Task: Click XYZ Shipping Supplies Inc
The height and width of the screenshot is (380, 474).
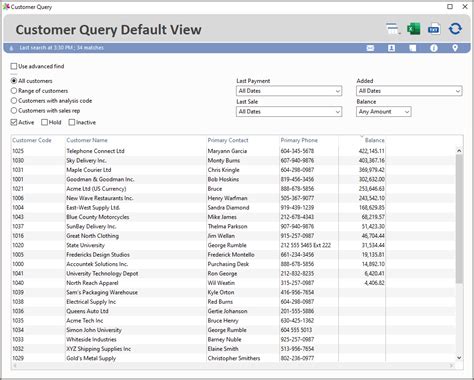Action: click(98, 349)
